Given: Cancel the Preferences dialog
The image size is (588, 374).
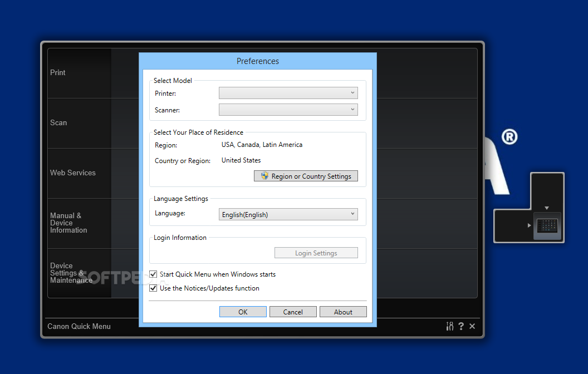Looking at the screenshot, I should (293, 312).
